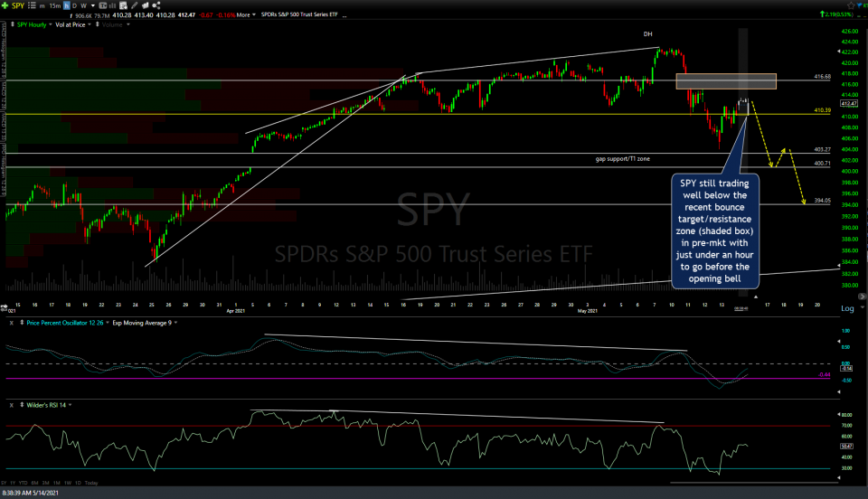
Task: Click the scroll-left arrows on date axis
Action: (x=4, y=306)
